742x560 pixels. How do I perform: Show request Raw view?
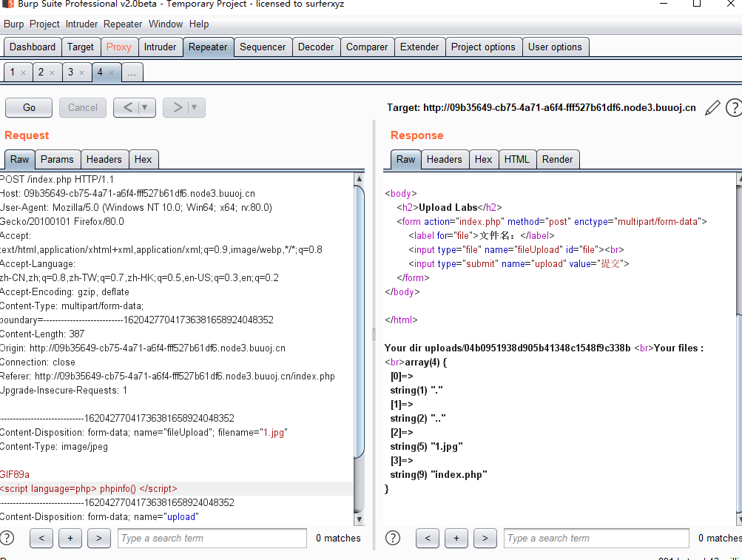coord(19,160)
